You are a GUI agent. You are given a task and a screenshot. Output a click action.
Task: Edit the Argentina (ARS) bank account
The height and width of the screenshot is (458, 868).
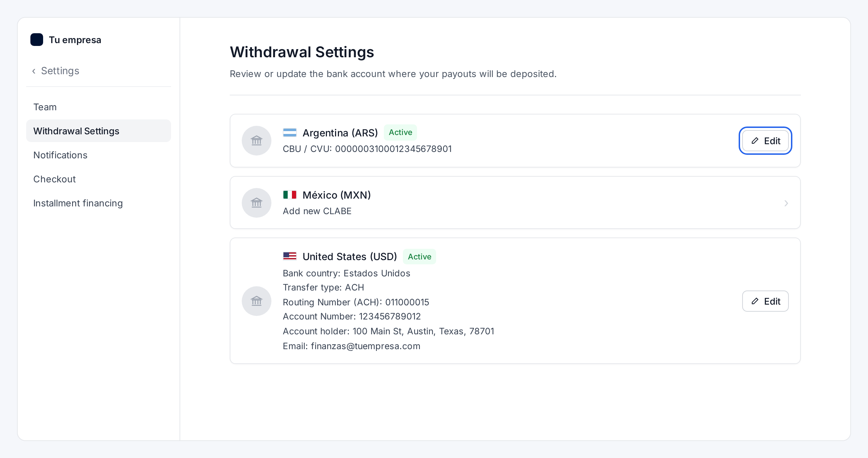pos(765,141)
